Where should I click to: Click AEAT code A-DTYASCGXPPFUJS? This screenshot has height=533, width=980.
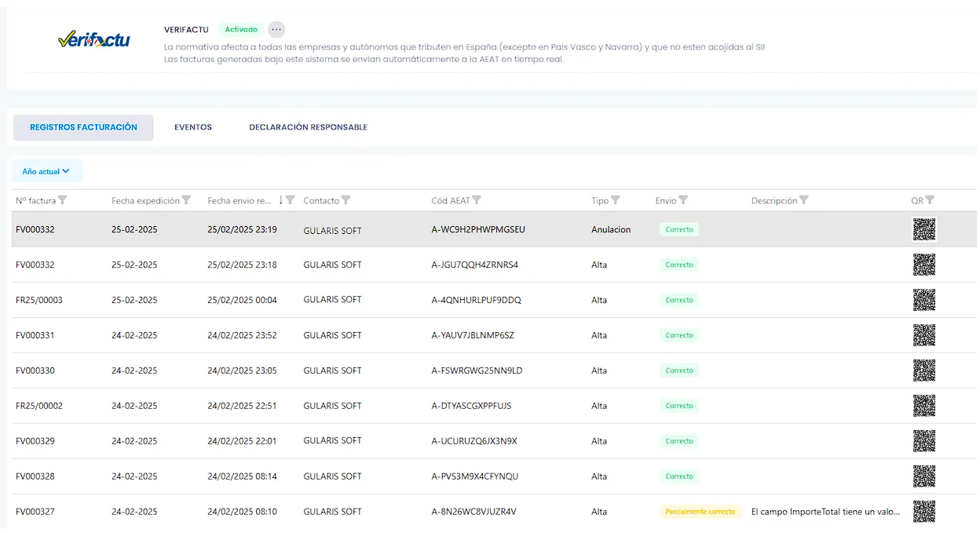(x=471, y=406)
